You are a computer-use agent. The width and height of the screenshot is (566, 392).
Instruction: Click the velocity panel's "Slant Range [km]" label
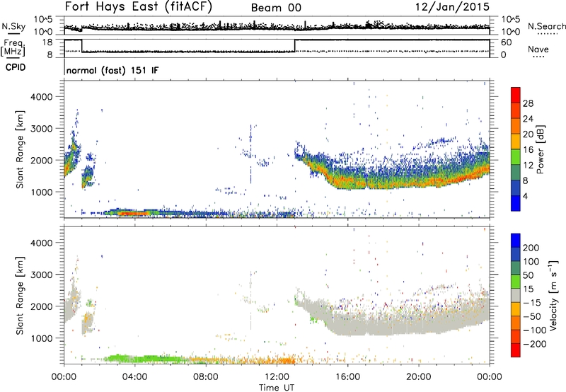pyautogui.click(x=20, y=295)
